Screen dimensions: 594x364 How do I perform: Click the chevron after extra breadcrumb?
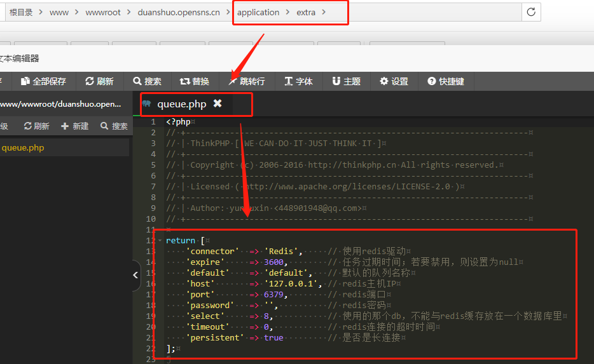(x=324, y=12)
